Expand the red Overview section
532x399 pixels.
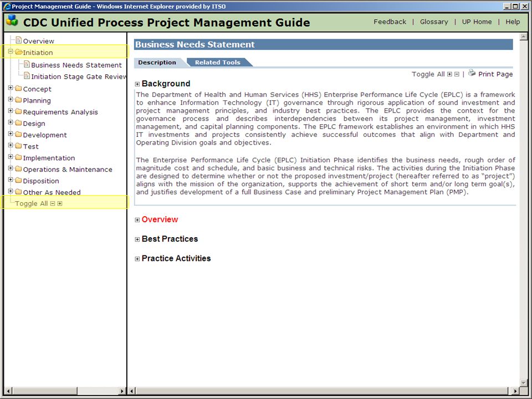tap(137, 220)
